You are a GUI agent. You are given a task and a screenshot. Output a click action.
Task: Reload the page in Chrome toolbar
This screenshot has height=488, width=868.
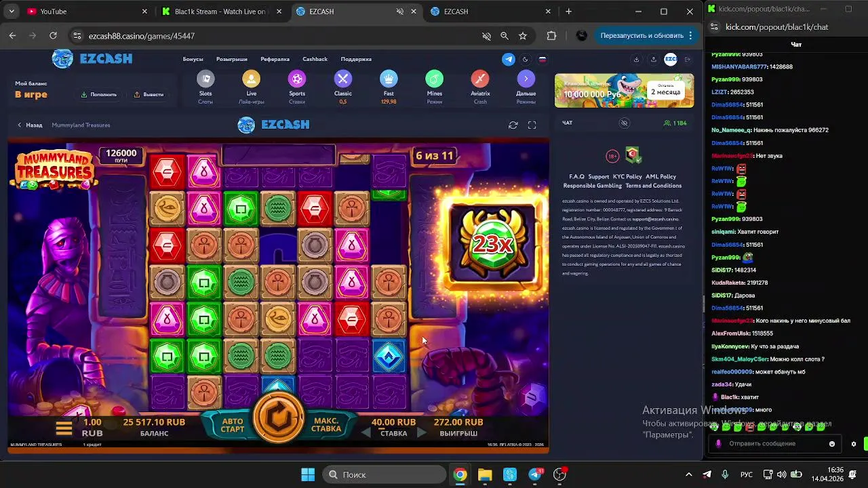tap(53, 36)
